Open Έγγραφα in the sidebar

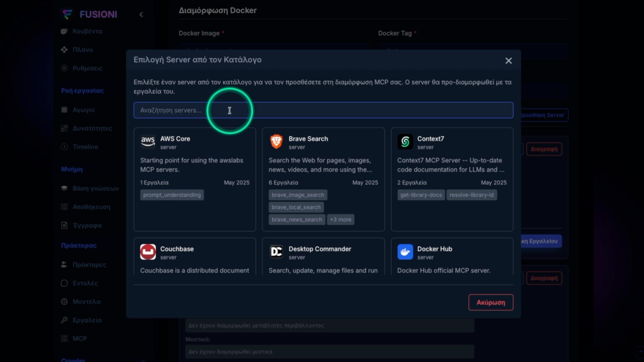click(87, 225)
